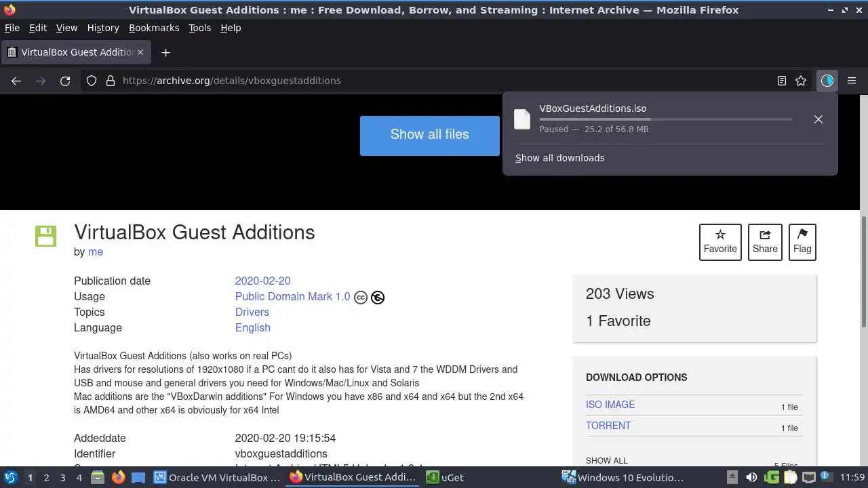Open the Firefox hamburger menu
Screen dimensions: 868x488
coord(852,81)
